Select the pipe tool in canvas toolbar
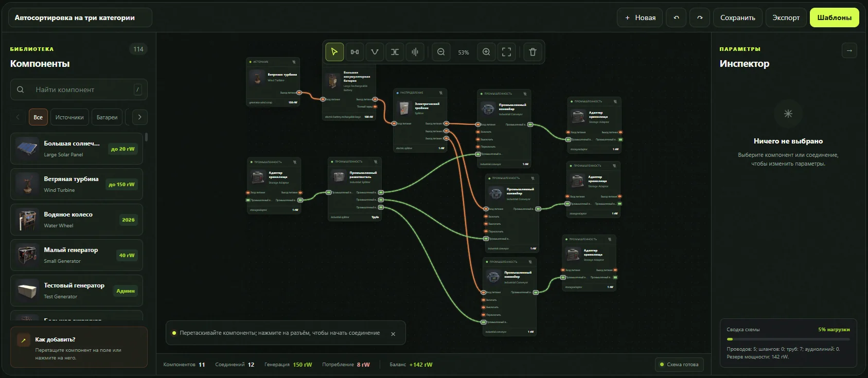The height and width of the screenshot is (378, 868). [x=395, y=52]
